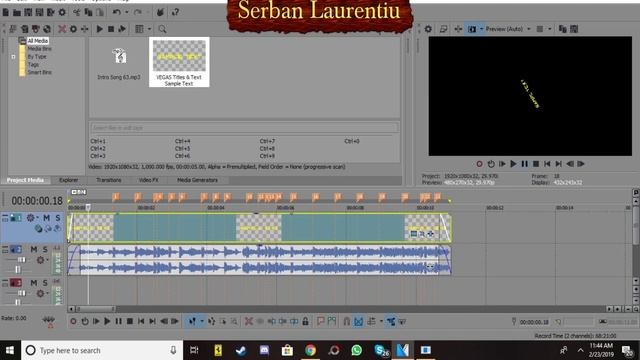Expand the By Type tree node
Image resolution: width=640 pixels, height=360 pixels.
pos(13,57)
